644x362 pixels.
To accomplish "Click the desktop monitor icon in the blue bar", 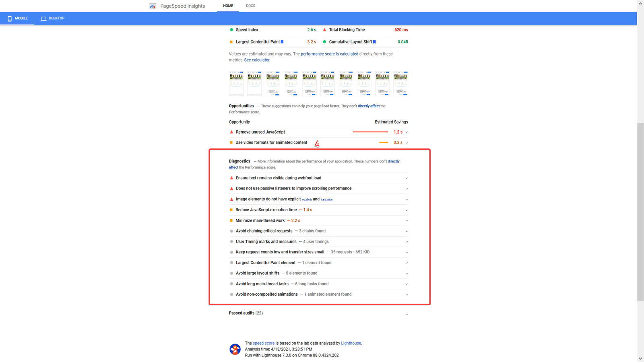I will tap(43, 19).
